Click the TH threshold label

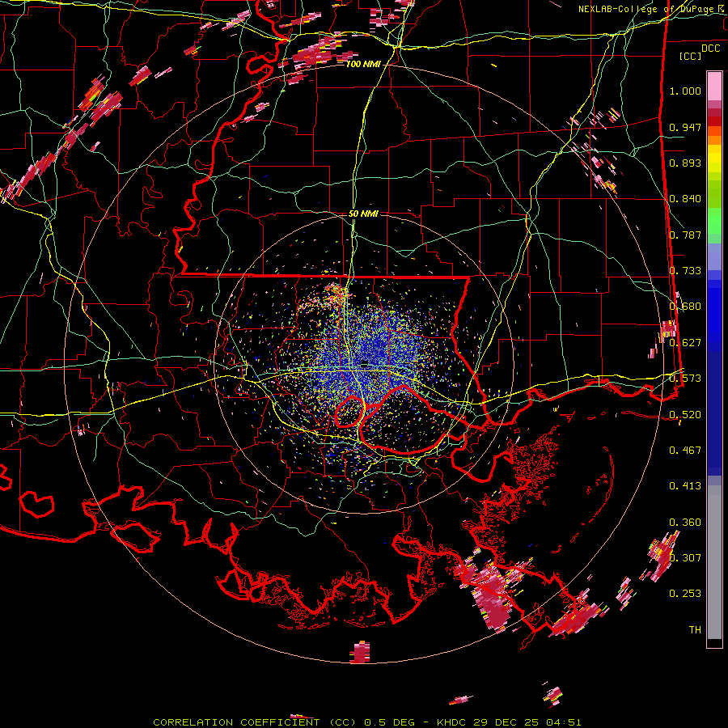click(x=695, y=629)
